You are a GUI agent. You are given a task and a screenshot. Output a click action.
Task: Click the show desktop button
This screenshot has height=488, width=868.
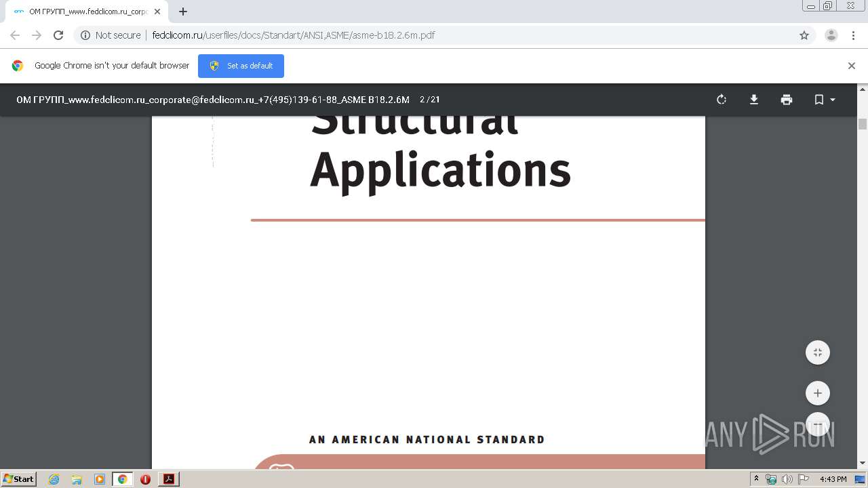pyautogui.click(x=861, y=479)
